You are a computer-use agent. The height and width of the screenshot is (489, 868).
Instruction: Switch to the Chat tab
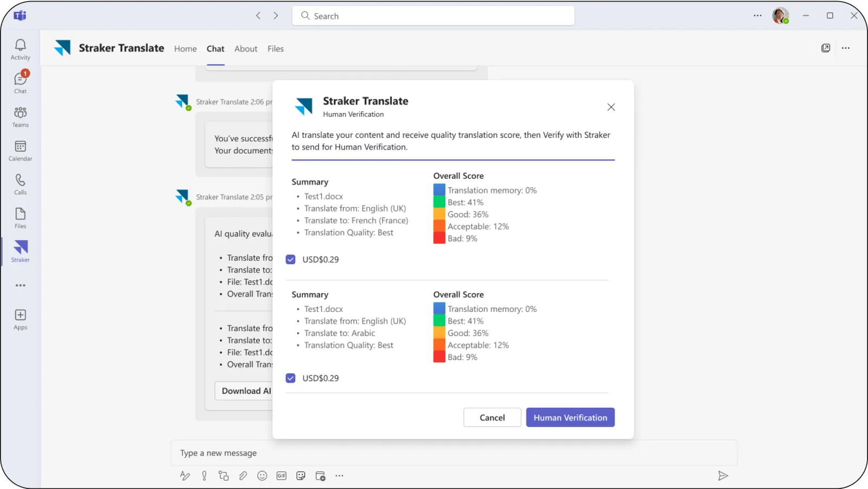[x=215, y=49]
